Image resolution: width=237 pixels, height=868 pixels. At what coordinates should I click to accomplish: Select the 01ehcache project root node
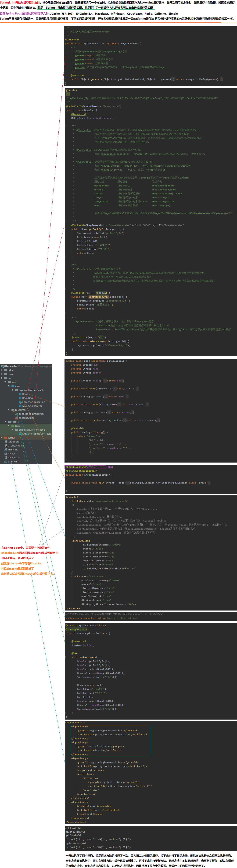[11, 366]
